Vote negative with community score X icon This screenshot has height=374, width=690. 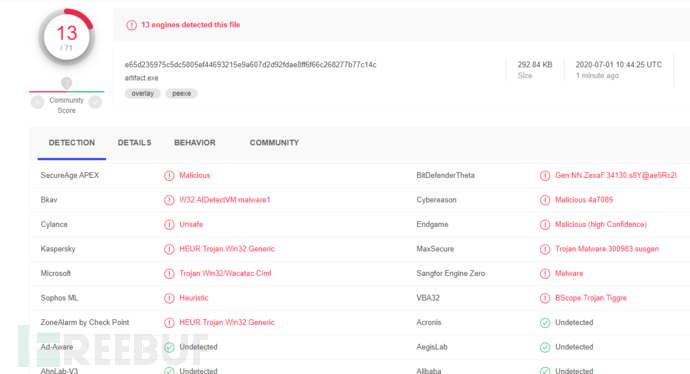coord(37,102)
